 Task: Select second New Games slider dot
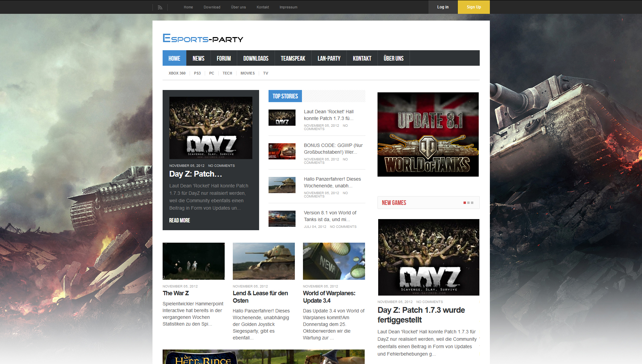(468, 203)
